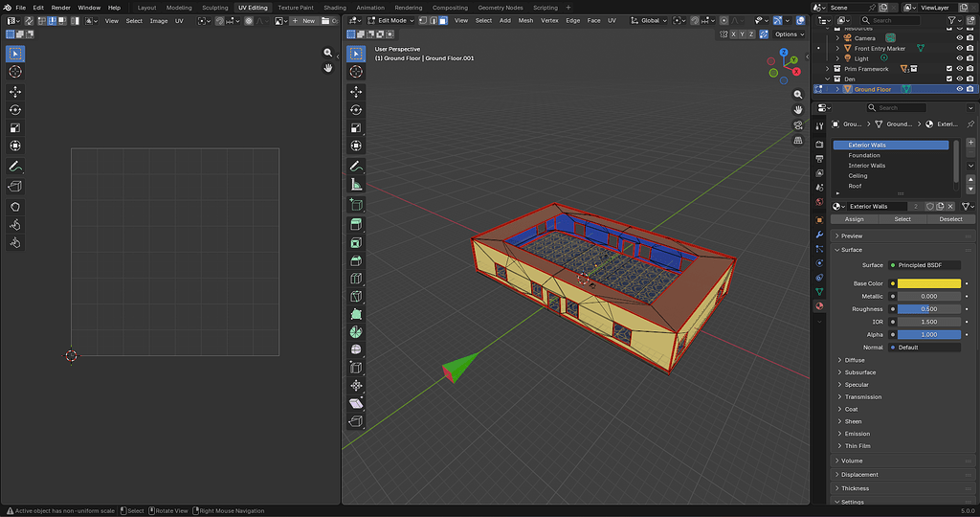This screenshot has height=517, width=980.
Task: Select the Annotate tool in 3D viewport
Action: click(x=356, y=167)
